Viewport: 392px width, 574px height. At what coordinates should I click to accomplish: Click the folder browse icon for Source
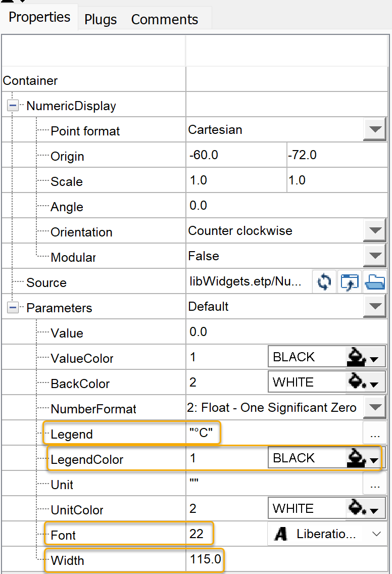click(x=374, y=282)
